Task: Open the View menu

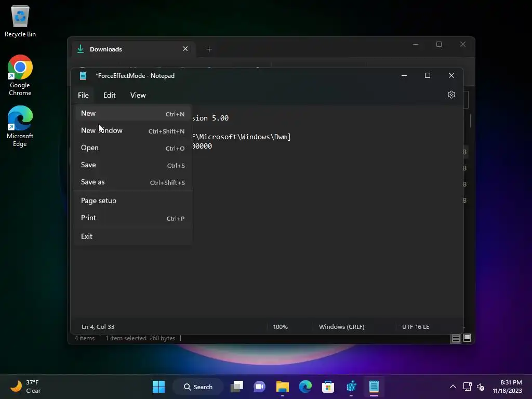Action: click(138, 96)
